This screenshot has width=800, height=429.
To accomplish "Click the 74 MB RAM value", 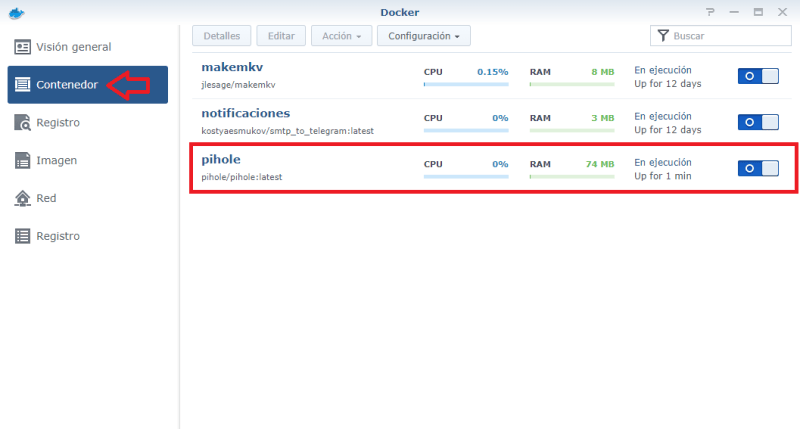I will click(600, 164).
